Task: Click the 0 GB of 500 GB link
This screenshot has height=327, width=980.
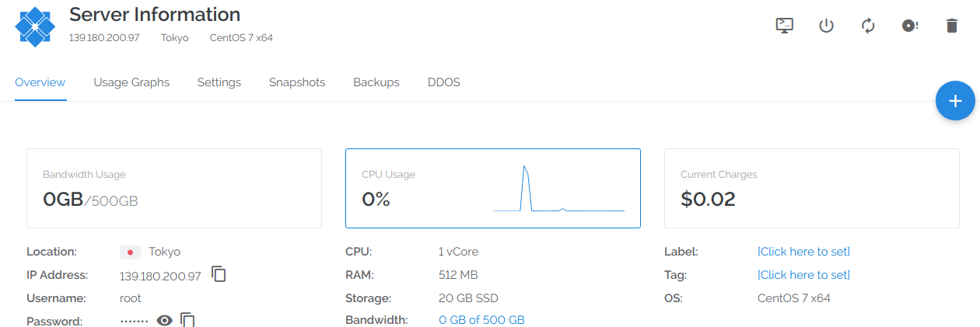Action: (x=481, y=320)
